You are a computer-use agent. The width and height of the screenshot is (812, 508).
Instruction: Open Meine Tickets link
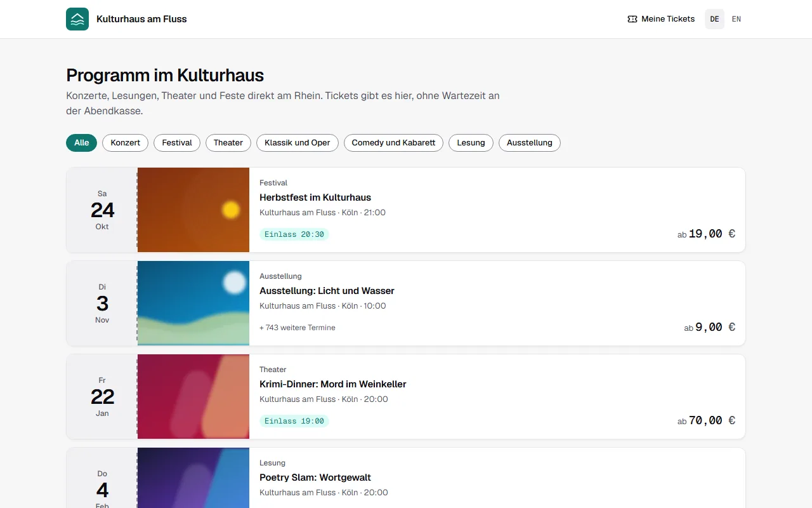tap(661, 19)
